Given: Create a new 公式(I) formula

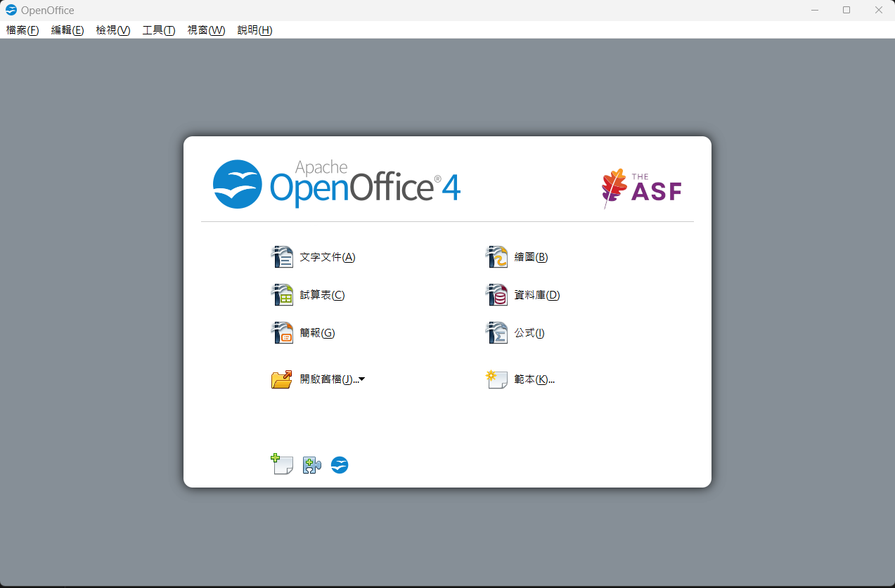Looking at the screenshot, I should click(529, 333).
